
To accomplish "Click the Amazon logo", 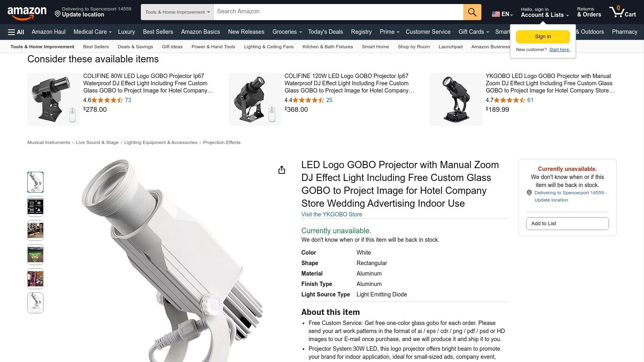I will point(27,13).
